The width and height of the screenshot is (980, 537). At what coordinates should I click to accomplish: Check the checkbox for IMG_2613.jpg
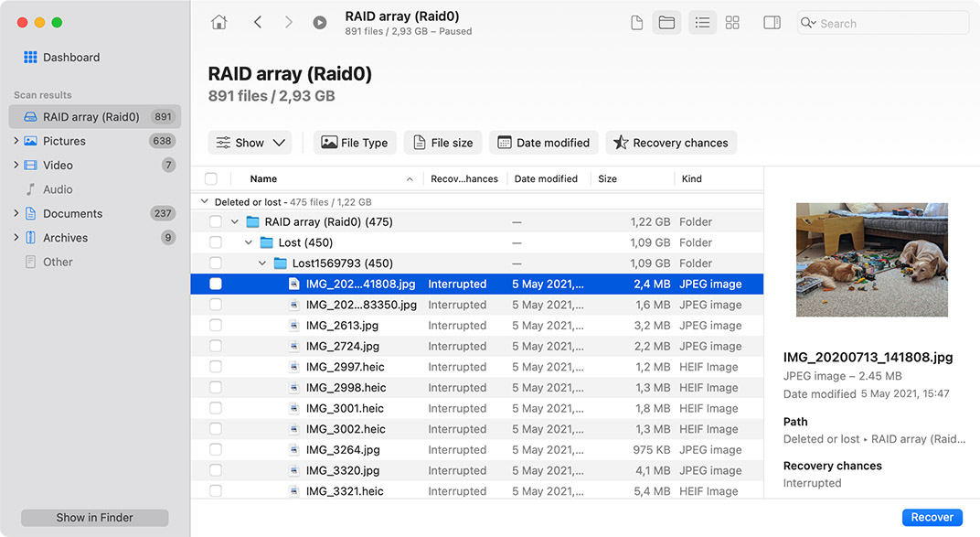point(216,325)
